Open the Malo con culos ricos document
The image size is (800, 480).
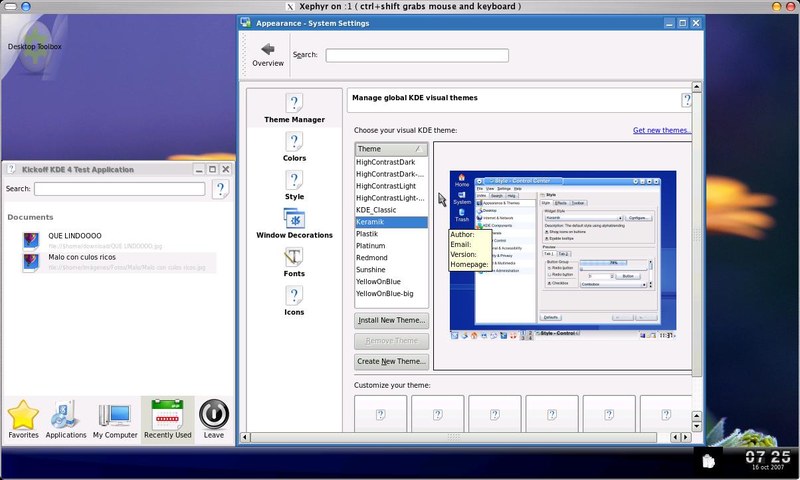click(x=119, y=262)
